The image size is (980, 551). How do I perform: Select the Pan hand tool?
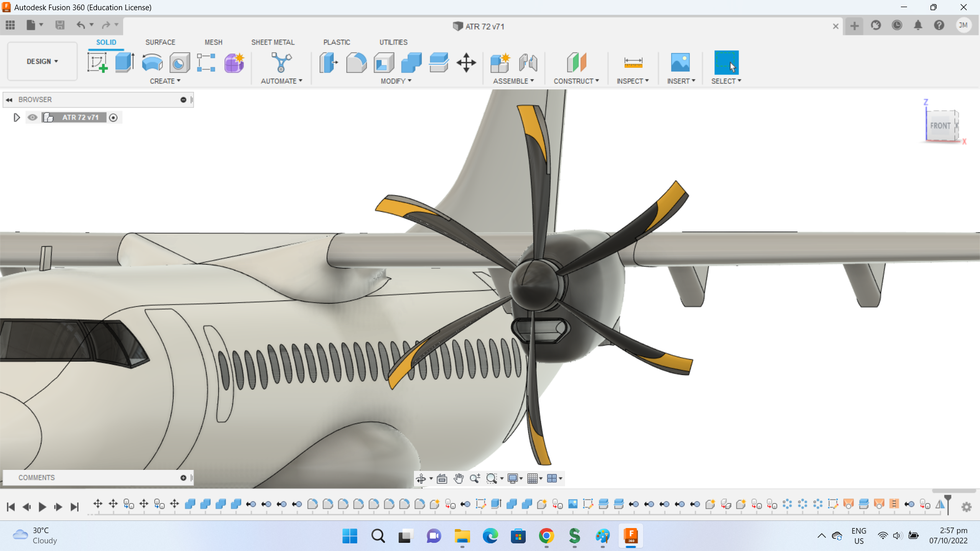458,479
